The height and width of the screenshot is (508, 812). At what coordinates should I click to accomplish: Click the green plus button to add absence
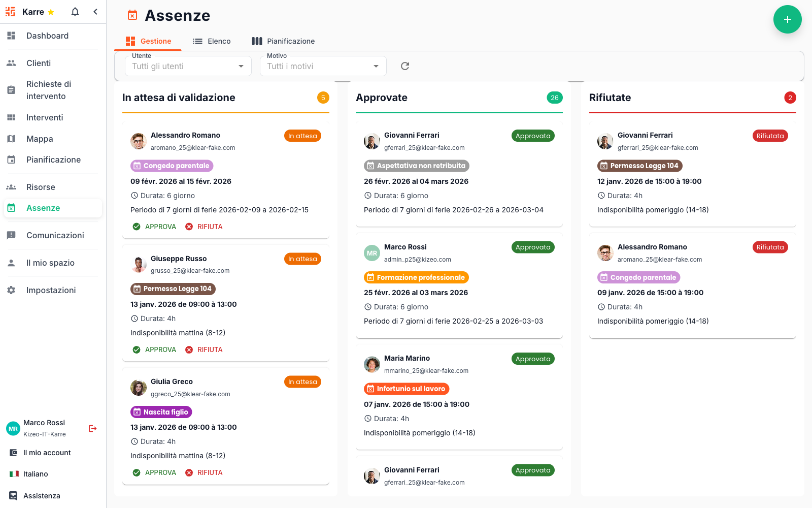pyautogui.click(x=787, y=19)
